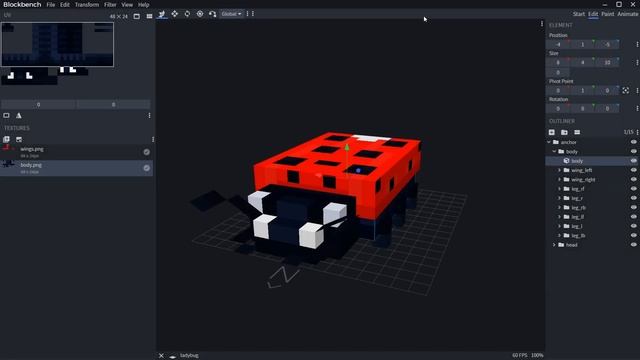Expand the wing_right group

point(560,180)
